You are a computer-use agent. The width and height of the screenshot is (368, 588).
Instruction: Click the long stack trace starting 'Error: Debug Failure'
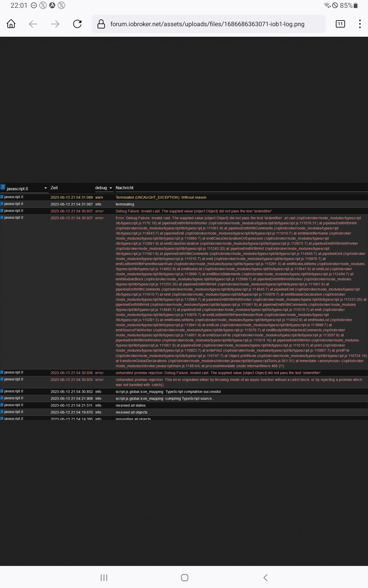coord(241,292)
